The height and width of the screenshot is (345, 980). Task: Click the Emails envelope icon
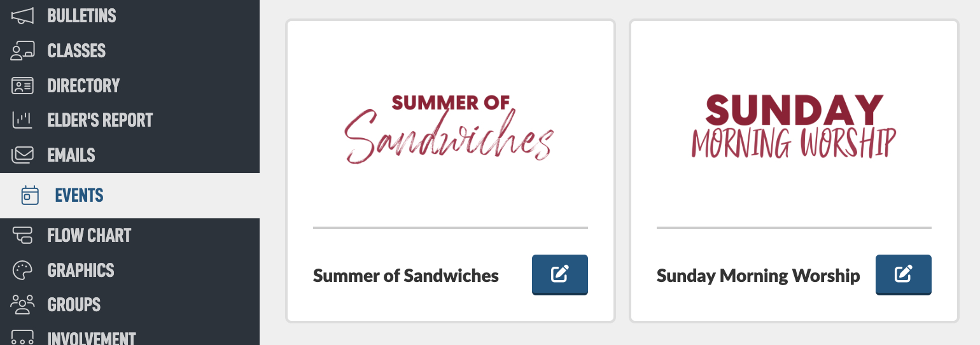22,155
